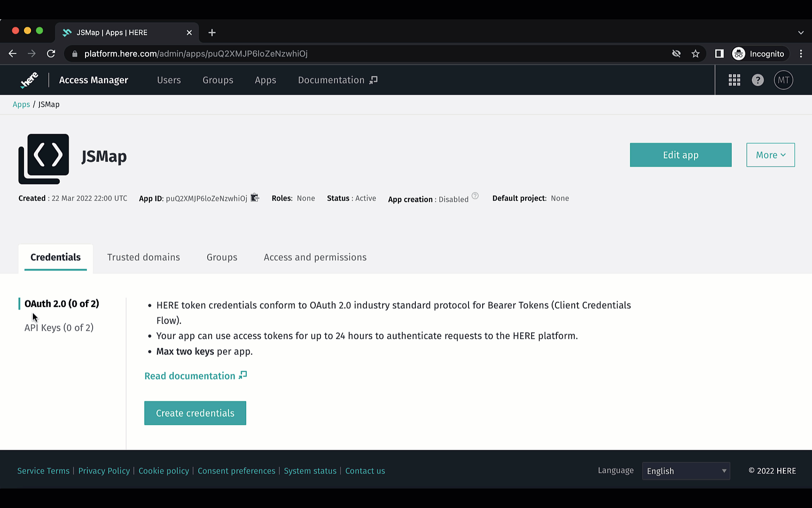Switch to the Groups app tab
Viewport: 812px width, 508px height.
[222, 257]
